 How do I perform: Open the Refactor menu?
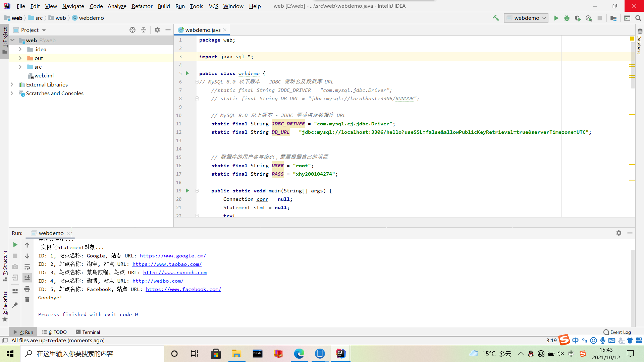pos(142,6)
